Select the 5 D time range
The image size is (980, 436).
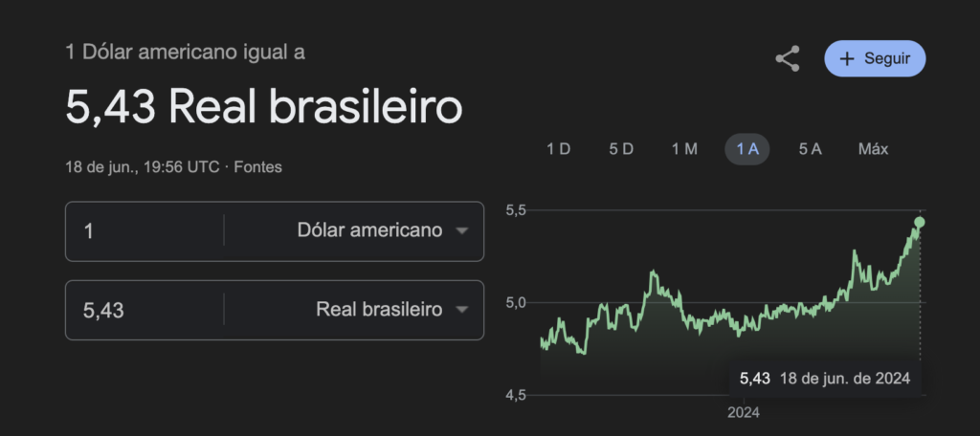[x=621, y=149]
